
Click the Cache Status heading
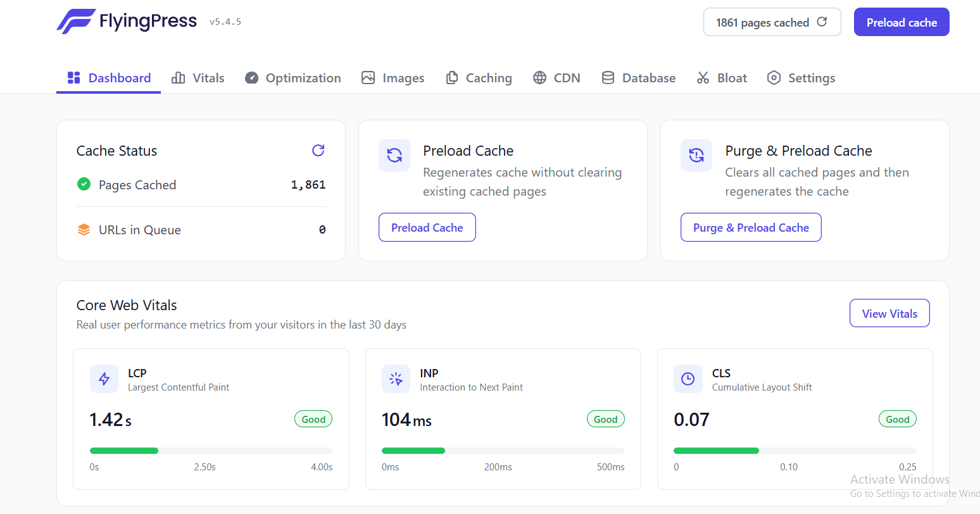pos(116,151)
